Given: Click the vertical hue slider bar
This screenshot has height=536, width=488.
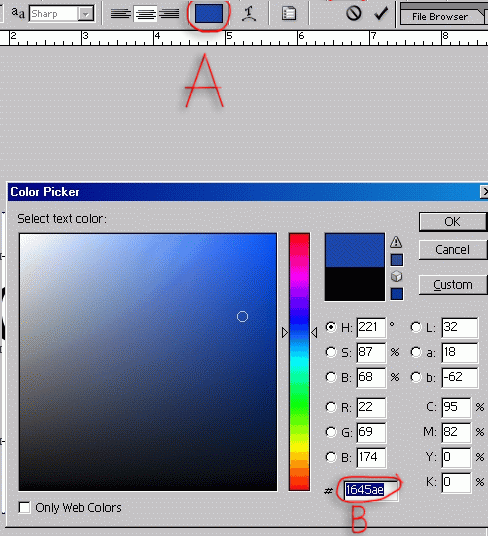Looking at the screenshot, I should tap(299, 362).
